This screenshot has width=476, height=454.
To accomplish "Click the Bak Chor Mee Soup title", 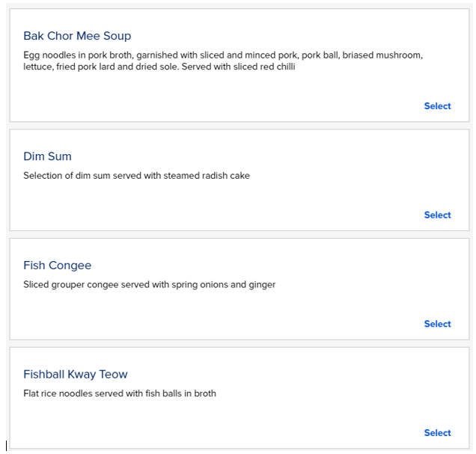I will (77, 36).
